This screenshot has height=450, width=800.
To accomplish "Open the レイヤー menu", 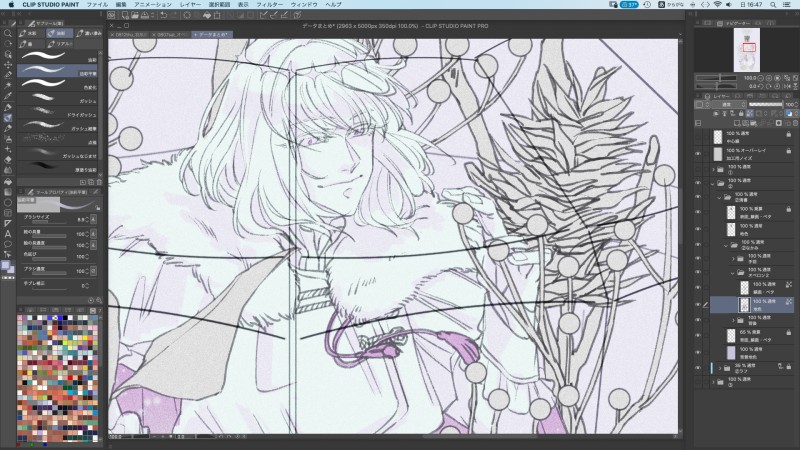I will click(190, 5).
